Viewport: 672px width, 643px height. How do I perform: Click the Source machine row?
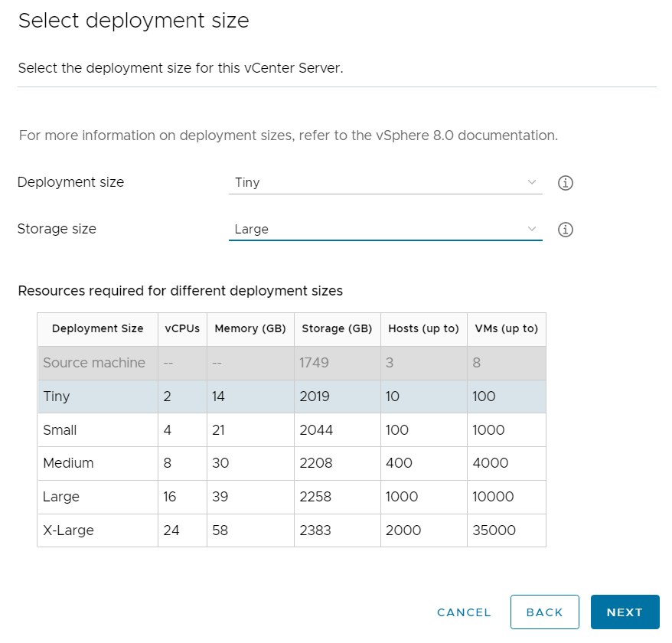291,363
